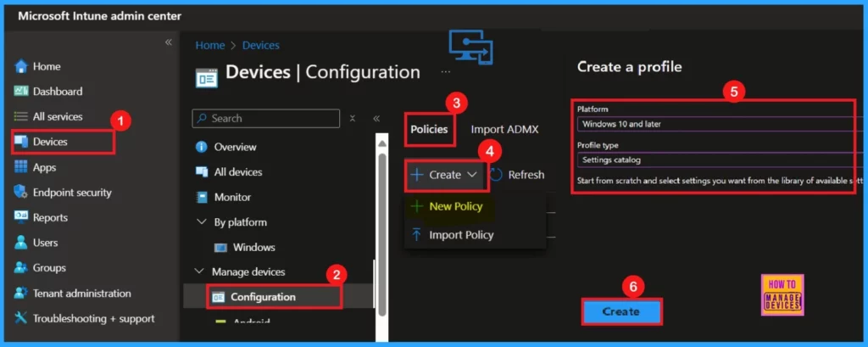The image size is (868, 347).
Task: Click the upload arrow icon beside Import Policy
Action: 417,234
